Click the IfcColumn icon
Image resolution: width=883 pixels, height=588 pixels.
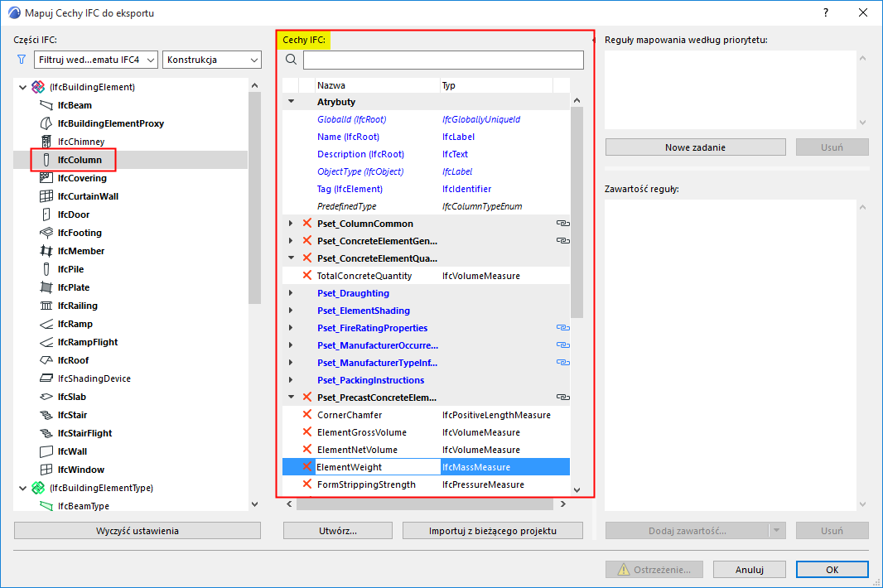[46, 160]
